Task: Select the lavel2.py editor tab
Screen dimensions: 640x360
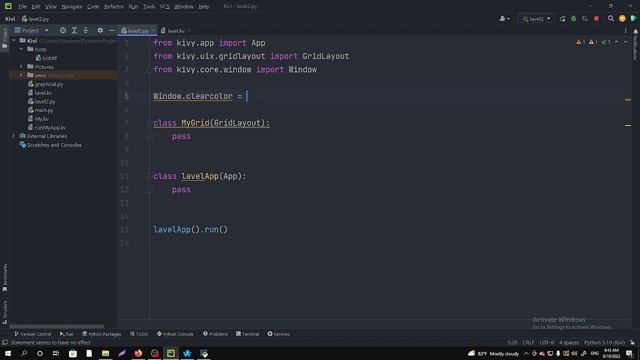Action: pyautogui.click(x=138, y=31)
